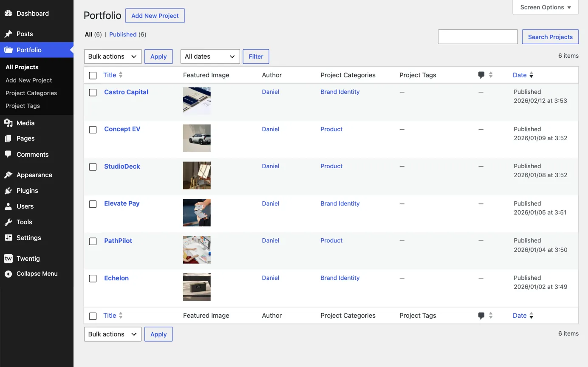
Task: Open Appearance via the paintbrush icon
Action: click(8, 175)
